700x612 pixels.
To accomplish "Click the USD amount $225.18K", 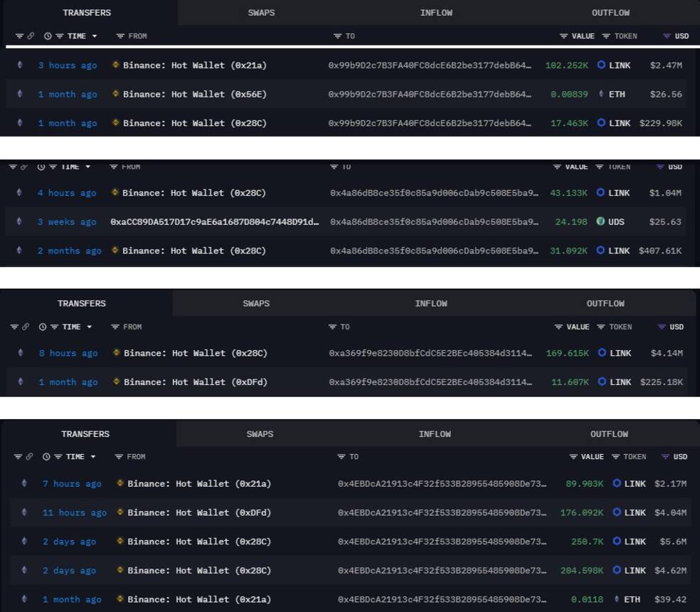I will point(662,381).
